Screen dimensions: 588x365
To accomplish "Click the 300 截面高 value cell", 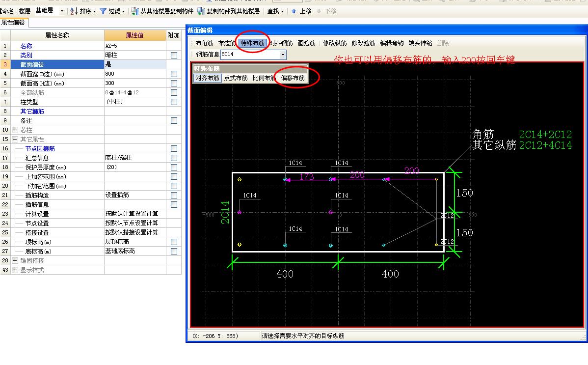I will pos(135,84).
